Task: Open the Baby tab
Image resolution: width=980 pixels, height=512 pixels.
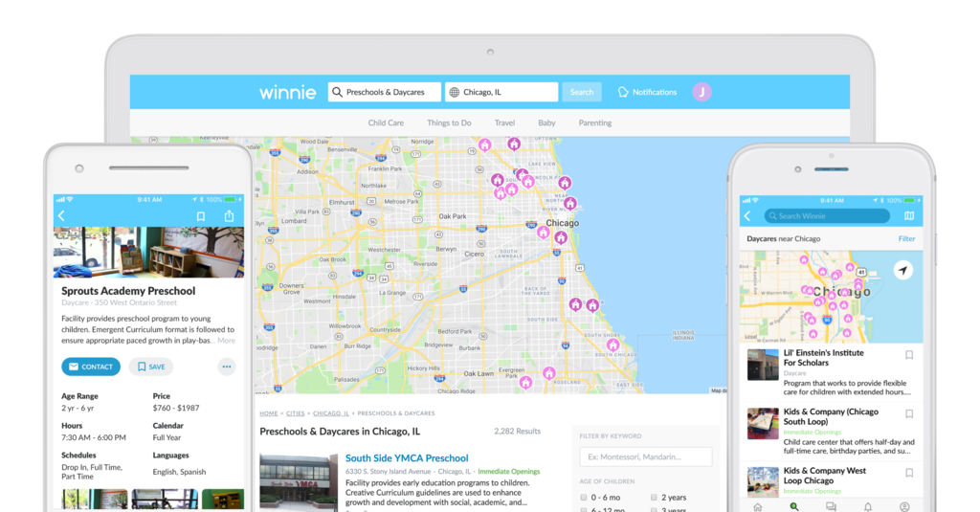Action: click(x=546, y=123)
